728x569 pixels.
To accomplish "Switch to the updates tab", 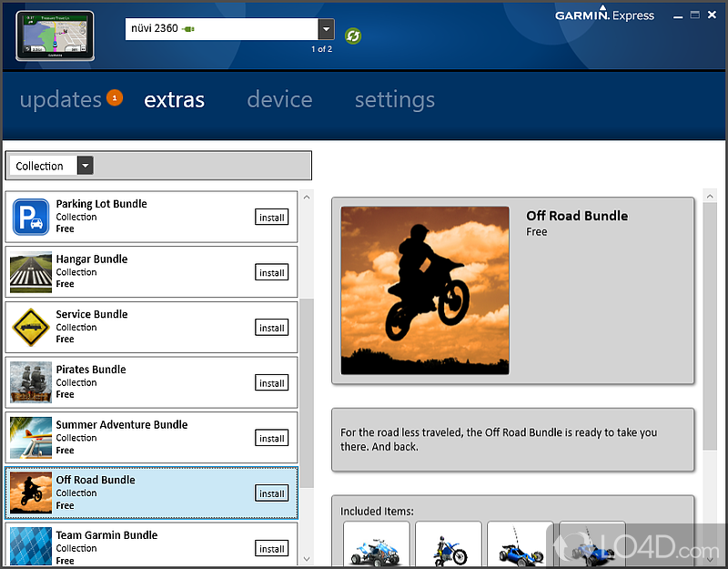I will (x=61, y=99).
